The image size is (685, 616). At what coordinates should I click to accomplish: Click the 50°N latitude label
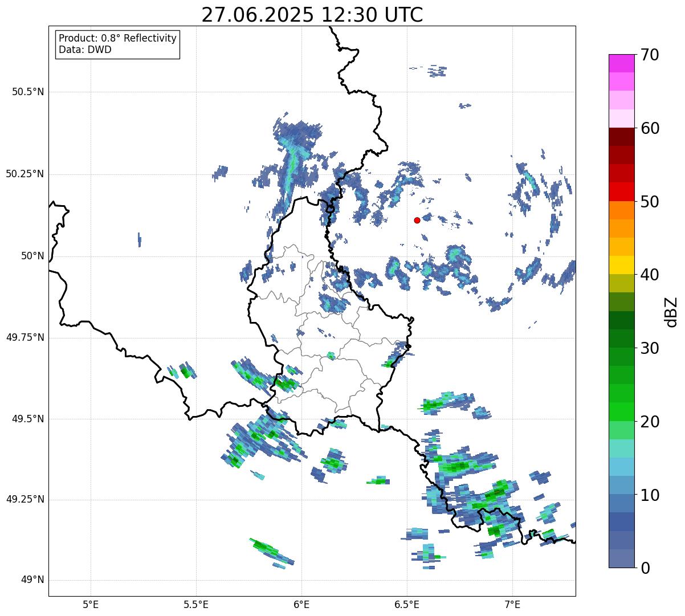click(32, 256)
